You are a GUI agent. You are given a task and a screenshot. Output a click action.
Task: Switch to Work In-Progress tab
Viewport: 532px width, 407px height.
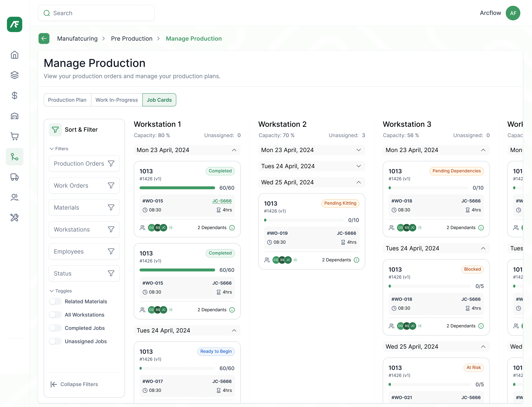coord(117,100)
